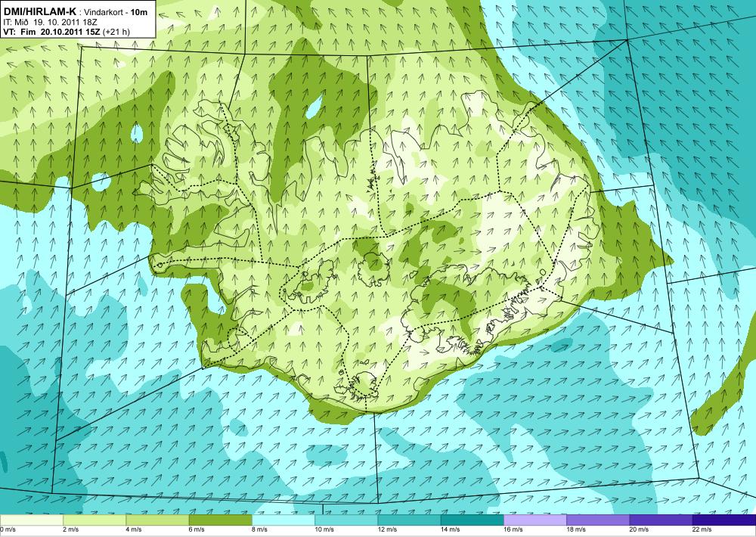The height and width of the screenshot is (537, 756).
Task: Click the 4–6 m/s green legend swatch
Action: pos(157,520)
